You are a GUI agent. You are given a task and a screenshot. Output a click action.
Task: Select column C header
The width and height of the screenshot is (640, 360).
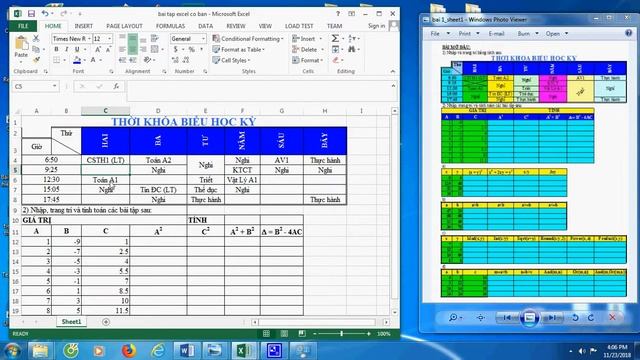[105, 111]
